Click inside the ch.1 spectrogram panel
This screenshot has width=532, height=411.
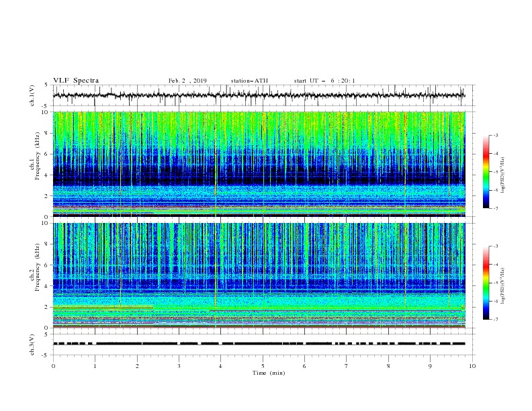259,164
